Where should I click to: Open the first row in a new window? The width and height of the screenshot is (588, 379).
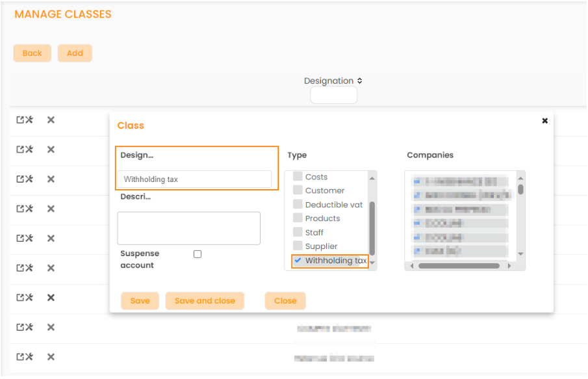(x=20, y=120)
